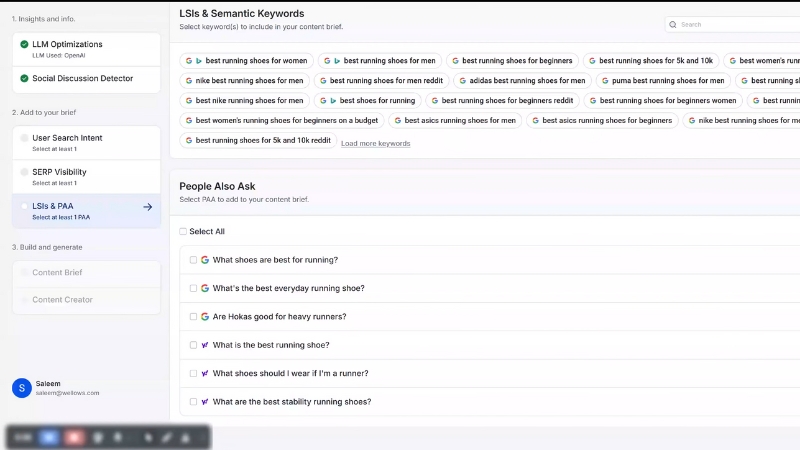Click Bing icon on 'best running shoes for women' chip
This screenshot has width=800, height=450.
coord(199,61)
